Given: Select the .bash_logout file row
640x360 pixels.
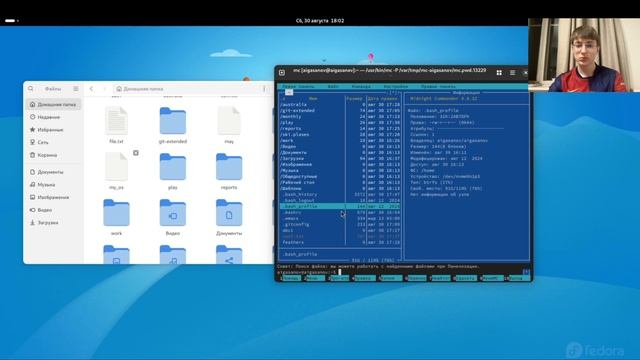Looking at the screenshot, I should pos(340,200).
